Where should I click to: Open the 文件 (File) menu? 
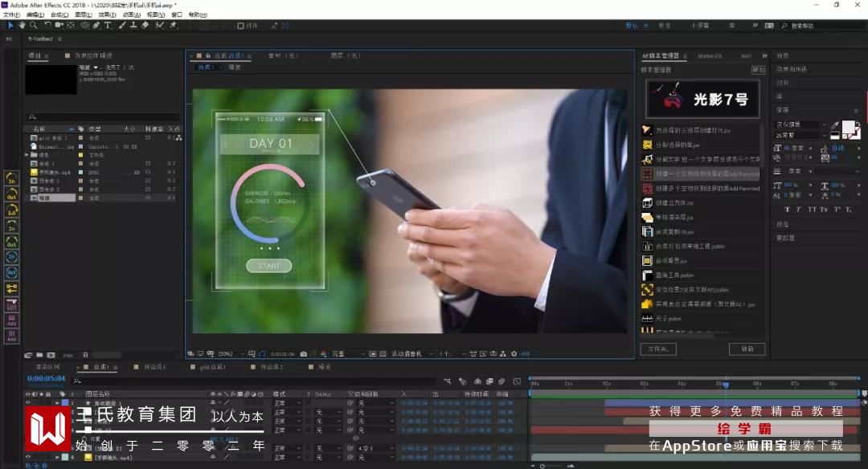point(11,15)
